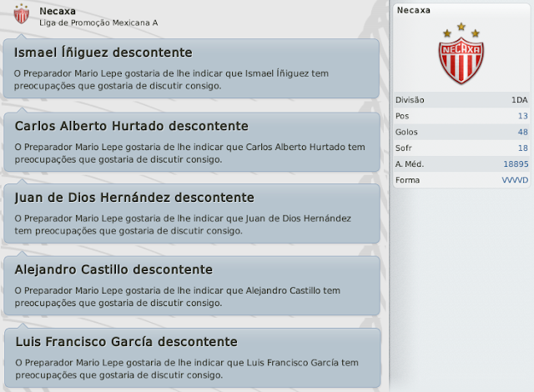Select the A. Méd. row label

coord(410,164)
